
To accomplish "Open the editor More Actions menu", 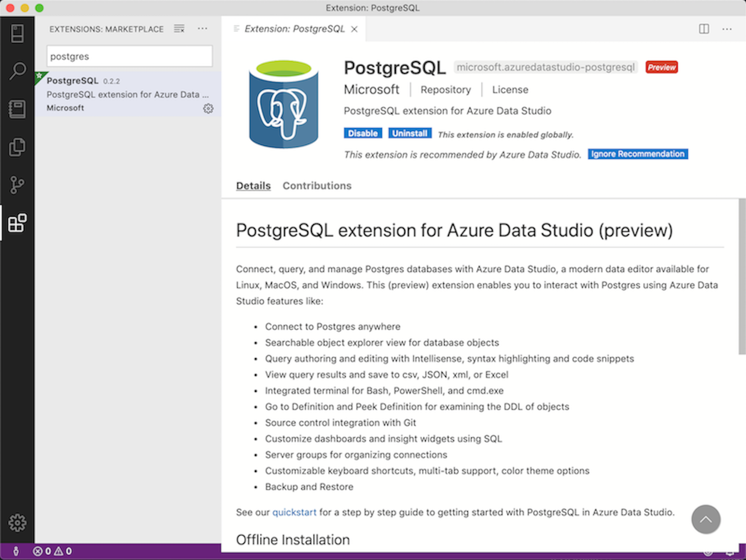I will [x=727, y=29].
